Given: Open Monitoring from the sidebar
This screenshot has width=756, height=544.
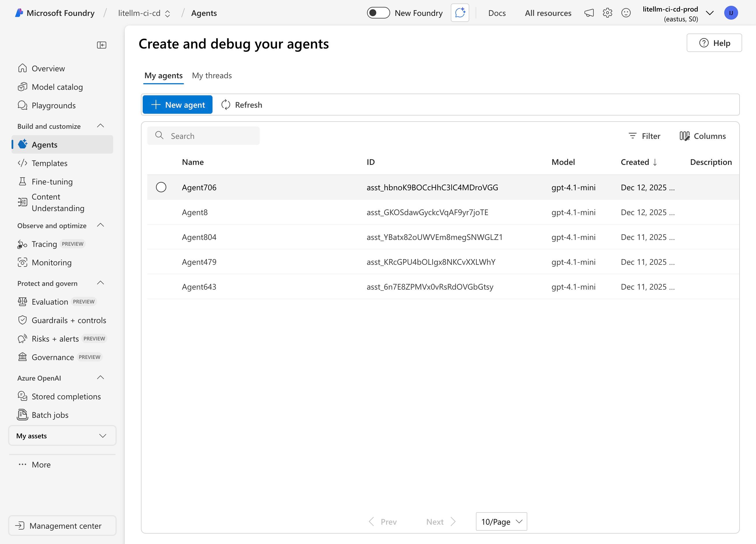Looking at the screenshot, I should 51,262.
